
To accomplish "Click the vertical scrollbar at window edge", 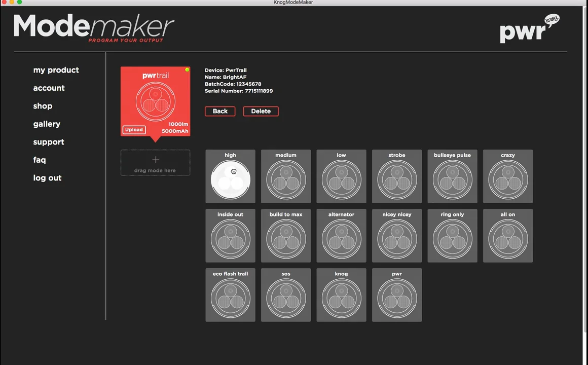I will (585, 169).
